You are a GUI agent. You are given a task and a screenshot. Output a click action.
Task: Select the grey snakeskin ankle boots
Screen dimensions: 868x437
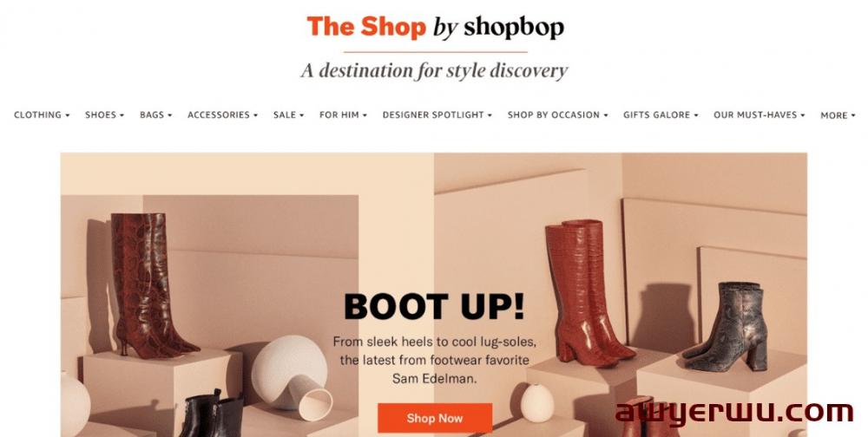pos(725,326)
